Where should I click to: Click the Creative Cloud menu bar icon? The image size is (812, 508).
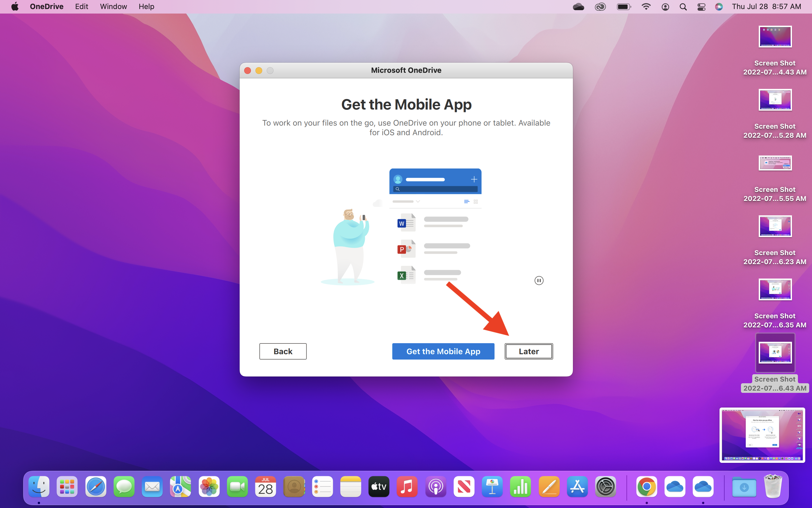(600, 7)
